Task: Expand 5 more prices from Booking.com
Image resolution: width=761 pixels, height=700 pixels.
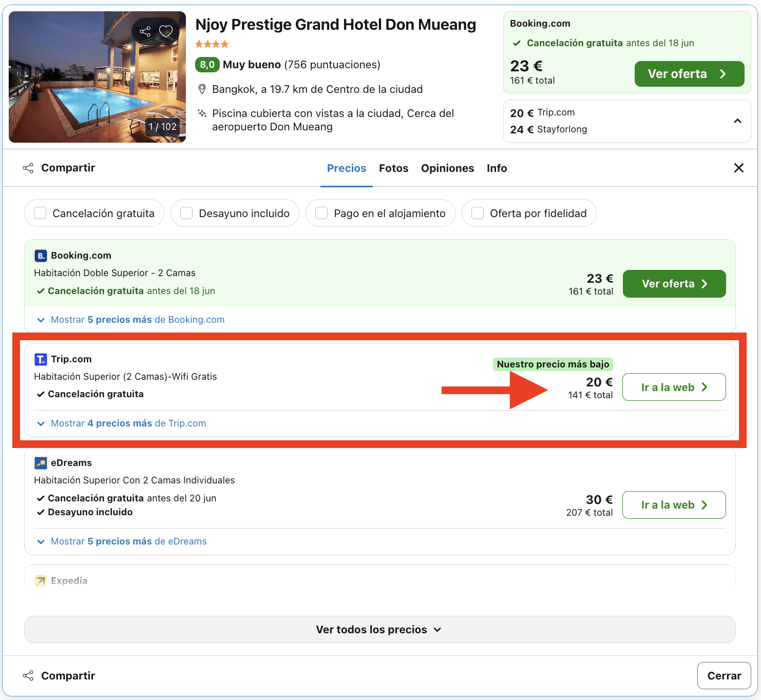Action: coord(137,320)
